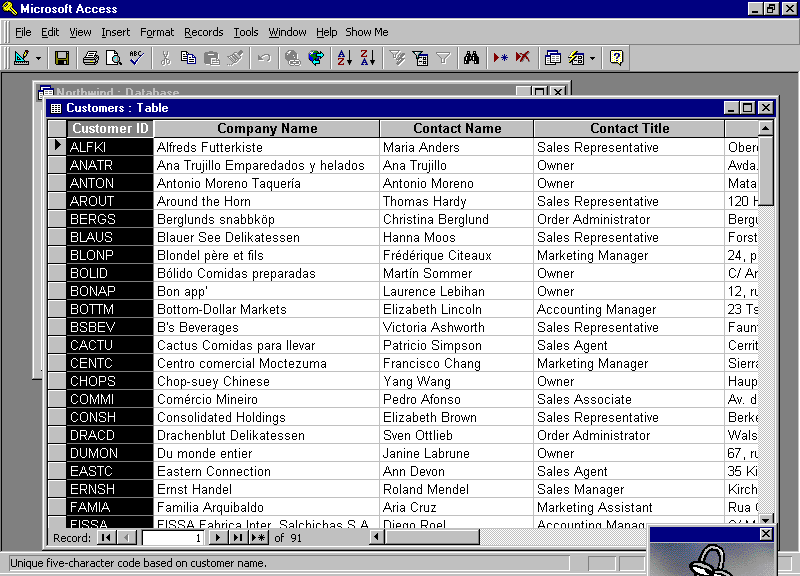Open the View button dropdown arrow
Image resolution: width=800 pixels, height=576 pixels.
coord(39,58)
